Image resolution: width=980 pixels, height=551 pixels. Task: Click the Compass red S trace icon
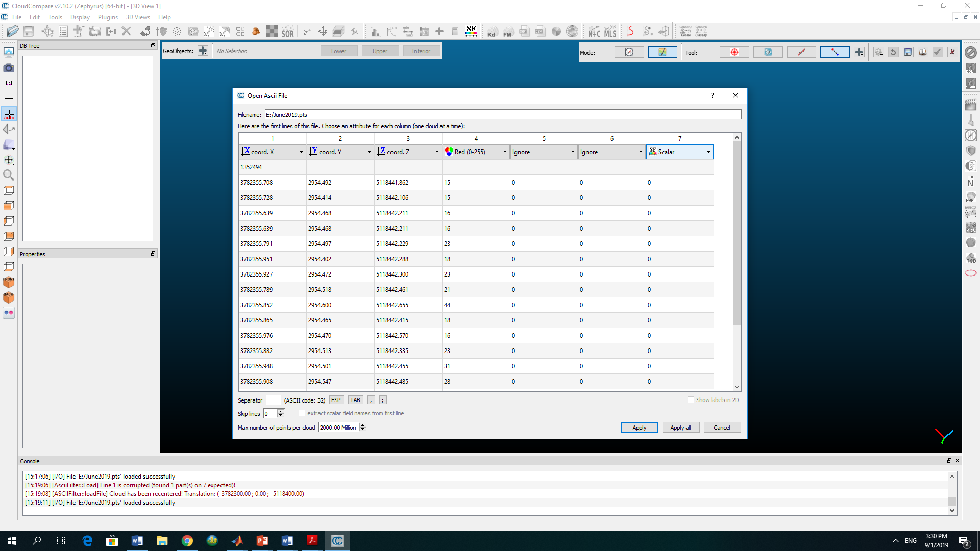[630, 31]
